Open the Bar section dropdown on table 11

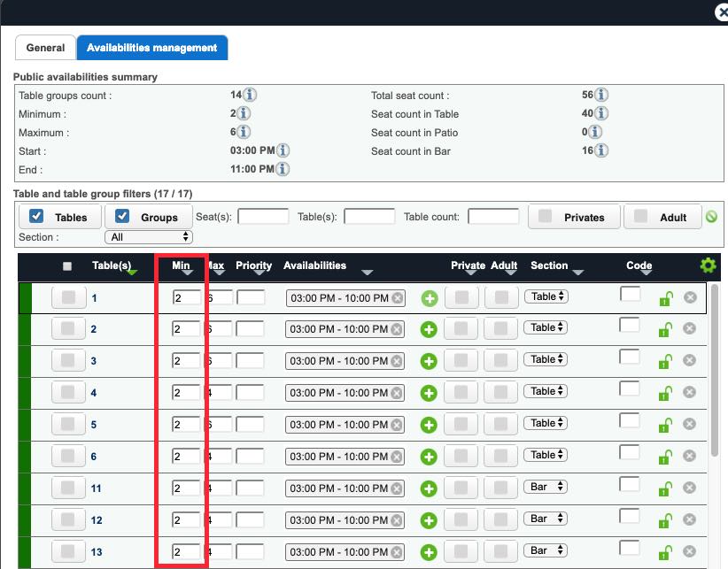click(x=546, y=487)
